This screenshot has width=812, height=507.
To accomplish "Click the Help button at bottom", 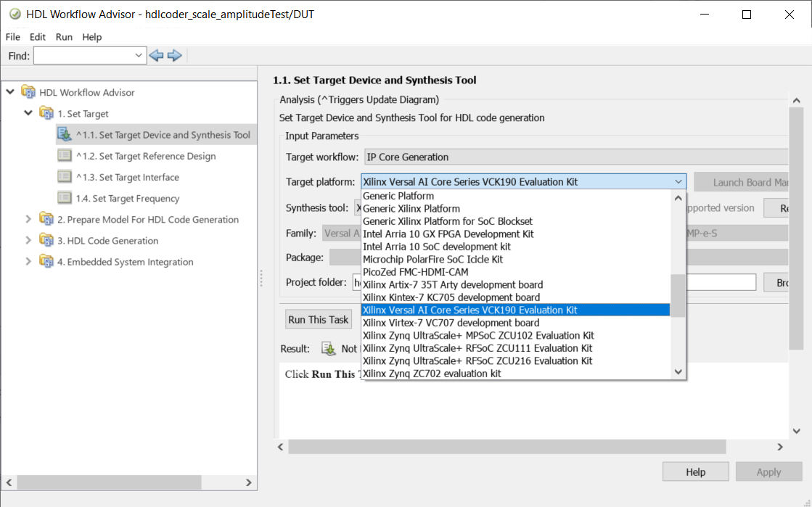I will tap(695, 472).
